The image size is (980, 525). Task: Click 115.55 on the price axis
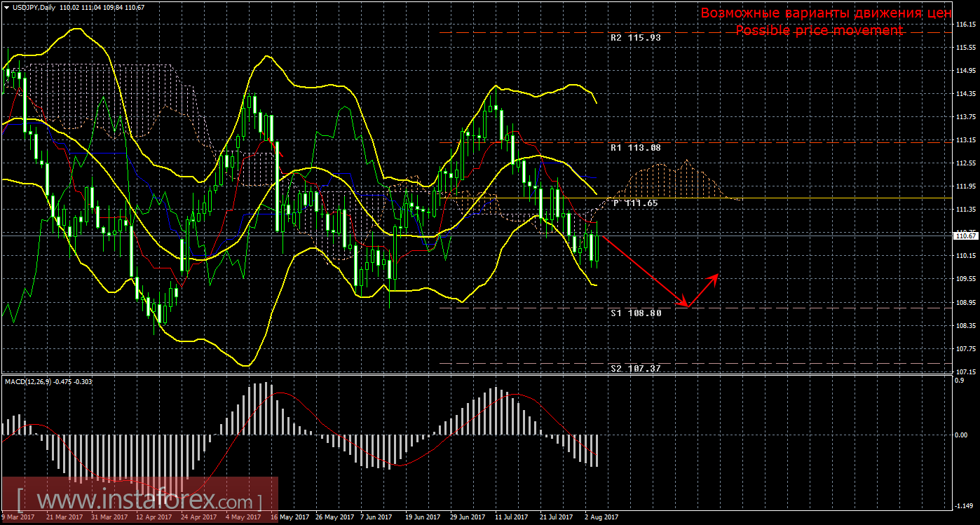965,48
